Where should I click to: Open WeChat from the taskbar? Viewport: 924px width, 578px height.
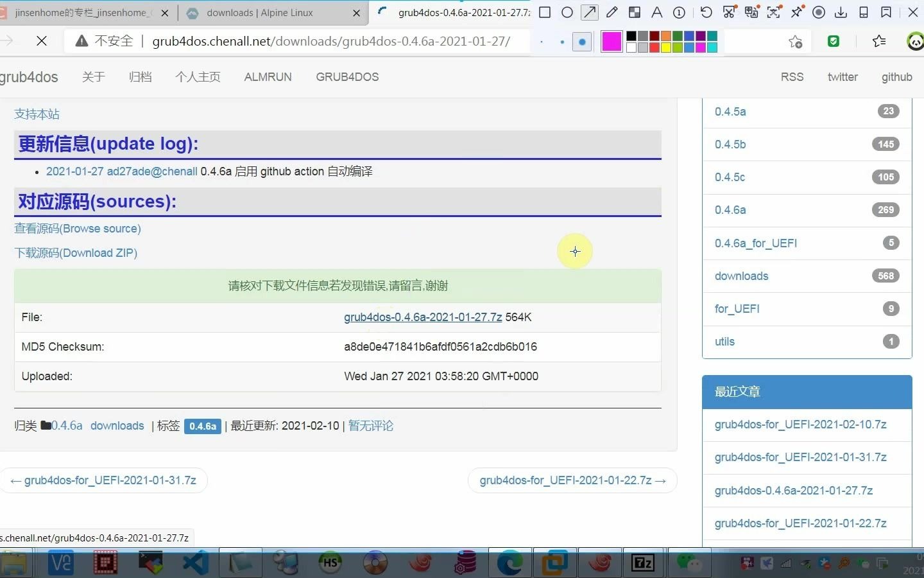point(690,563)
